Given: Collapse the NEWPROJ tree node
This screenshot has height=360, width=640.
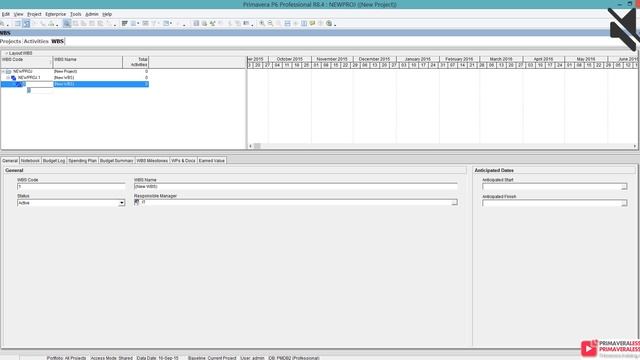Looking at the screenshot, I should (3, 71).
